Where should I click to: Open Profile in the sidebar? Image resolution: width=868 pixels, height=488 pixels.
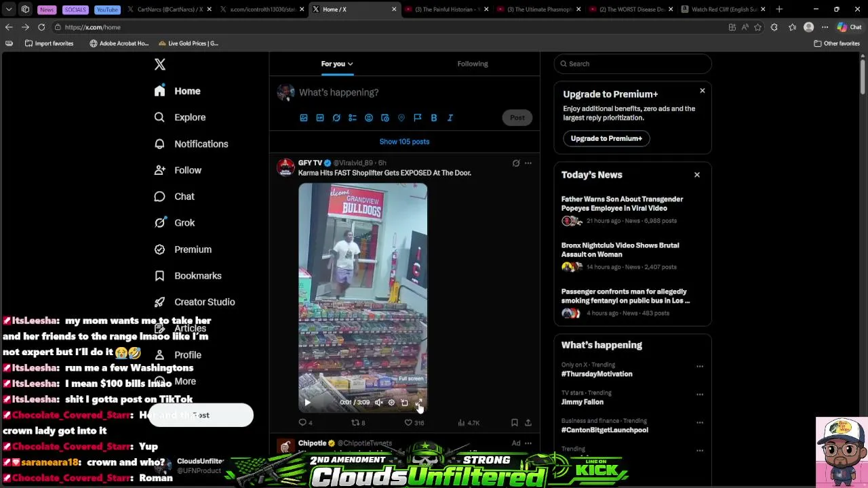tap(178, 355)
